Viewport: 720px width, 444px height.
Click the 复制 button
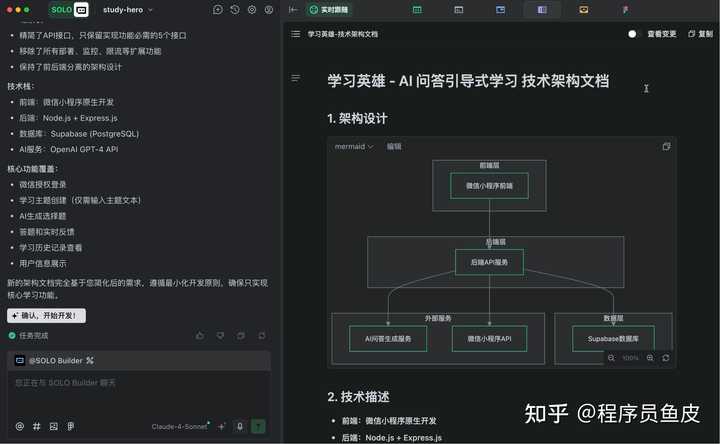[701, 34]
